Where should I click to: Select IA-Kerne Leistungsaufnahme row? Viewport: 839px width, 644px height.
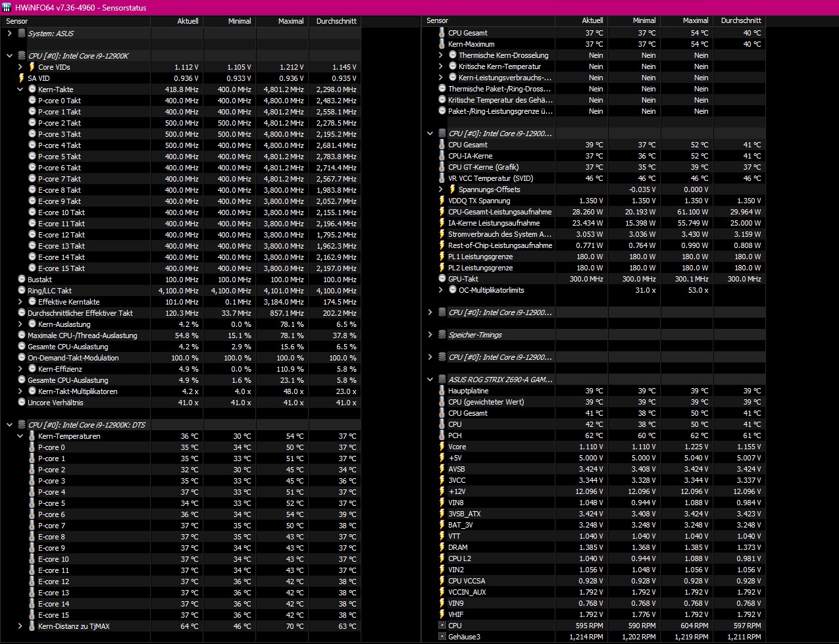pyautogui.click(x=594, y=223)
